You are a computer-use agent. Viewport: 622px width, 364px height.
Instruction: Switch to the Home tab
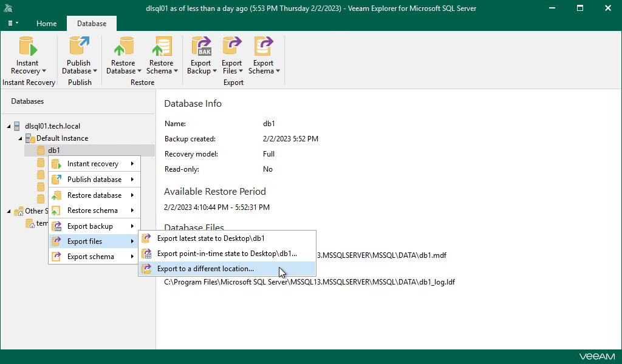(46, 24)
